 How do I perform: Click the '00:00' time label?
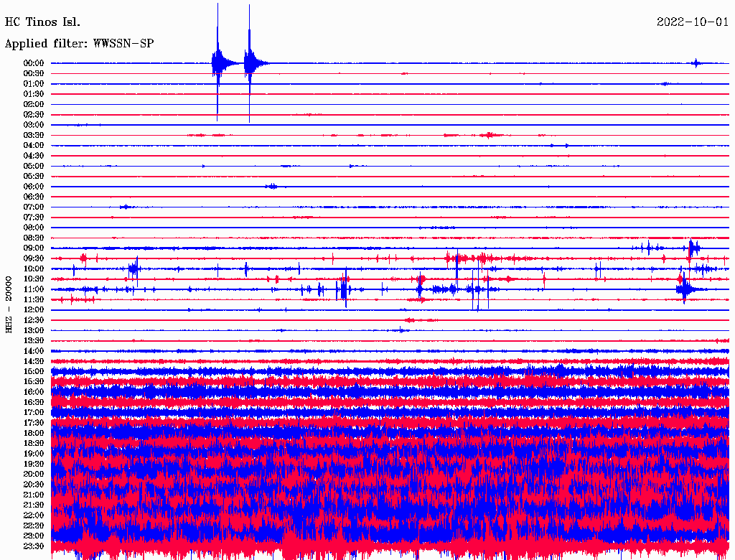34,63
